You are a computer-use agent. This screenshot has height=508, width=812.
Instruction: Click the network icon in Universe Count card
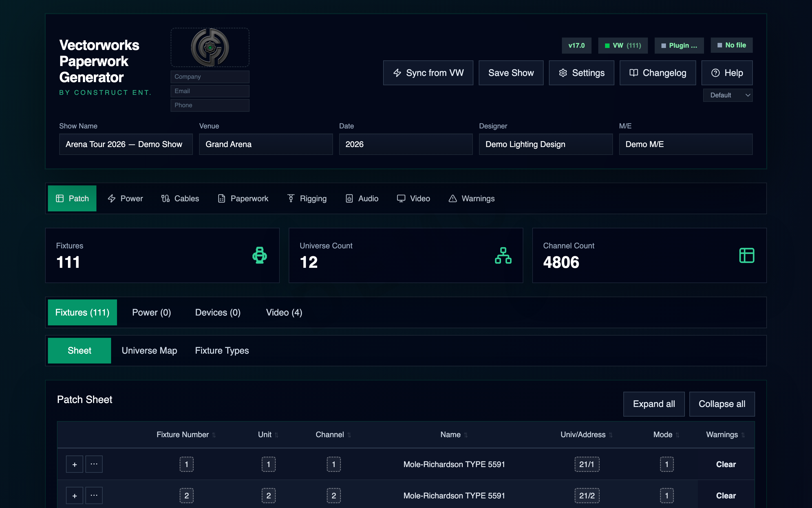tap(503, 255)
